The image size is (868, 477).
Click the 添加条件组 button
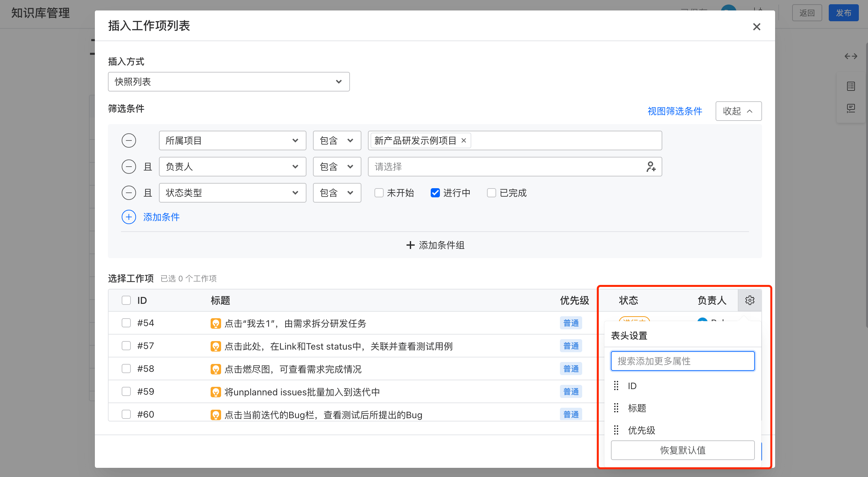pyautogui.click(x=435, y=245)
